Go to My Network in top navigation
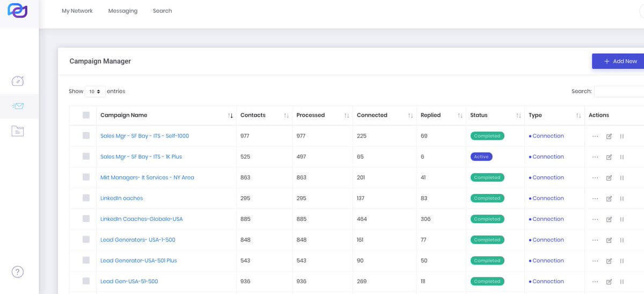The image size is (644, 294). tap(77, 11)
